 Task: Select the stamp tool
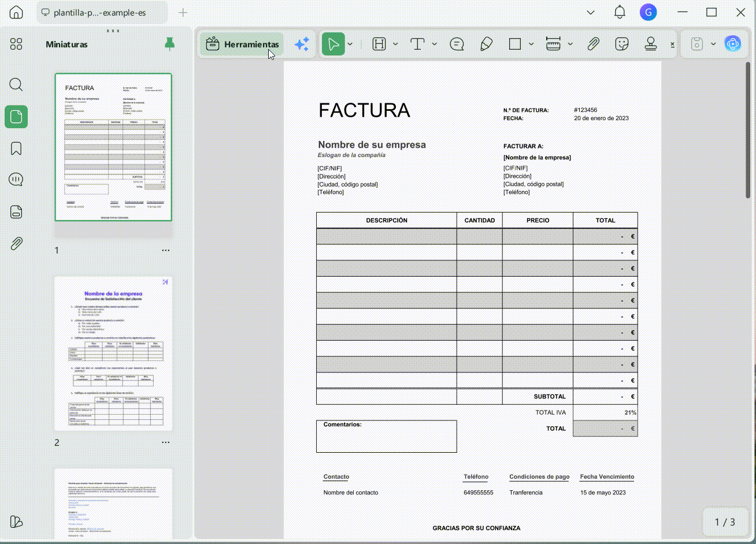(x=651, y=44)
